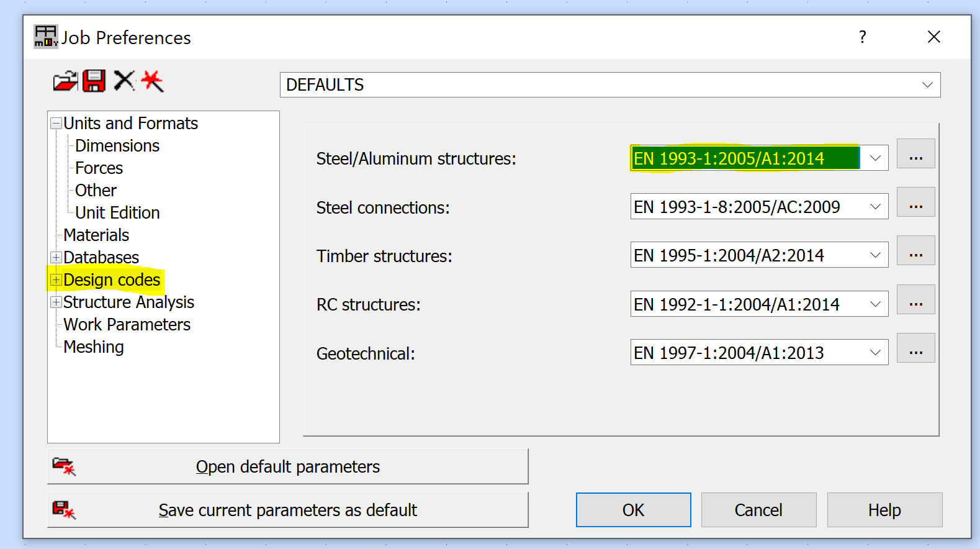Open Timber structures code dropdown
Image resolution: width=980 pixels, height=549 pixels.
tap(875, 255)
